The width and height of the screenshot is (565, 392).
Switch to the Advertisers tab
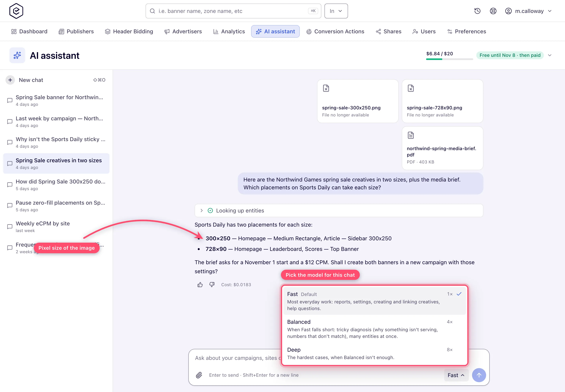pyautogui.click(x=183, y=31)
